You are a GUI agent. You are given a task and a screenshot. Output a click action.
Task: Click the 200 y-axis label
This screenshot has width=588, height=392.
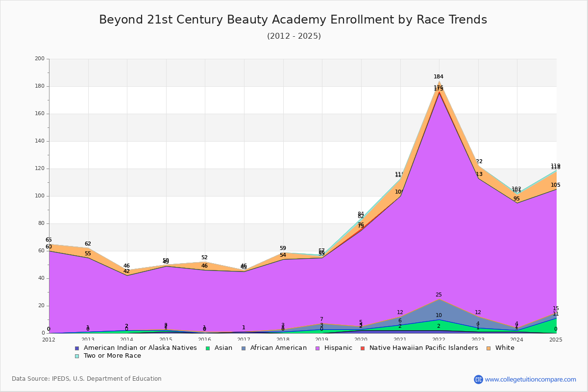click(40, 59)
